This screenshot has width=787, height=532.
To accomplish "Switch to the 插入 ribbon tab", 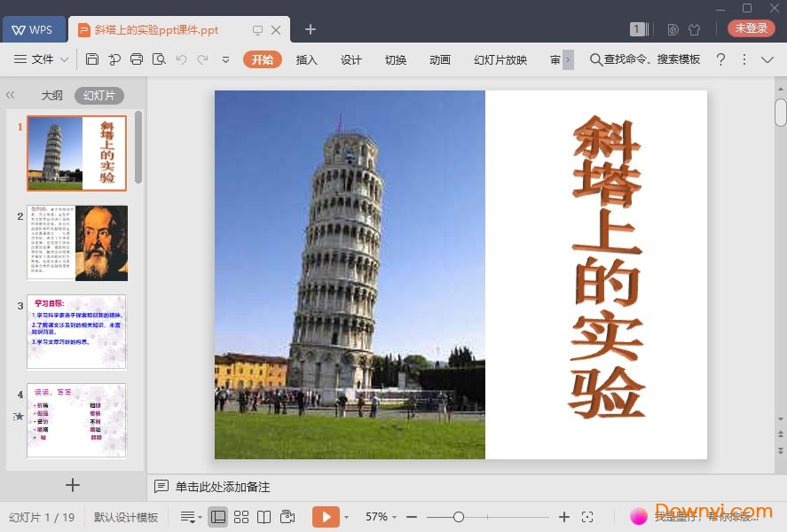I will pos(306,59).
